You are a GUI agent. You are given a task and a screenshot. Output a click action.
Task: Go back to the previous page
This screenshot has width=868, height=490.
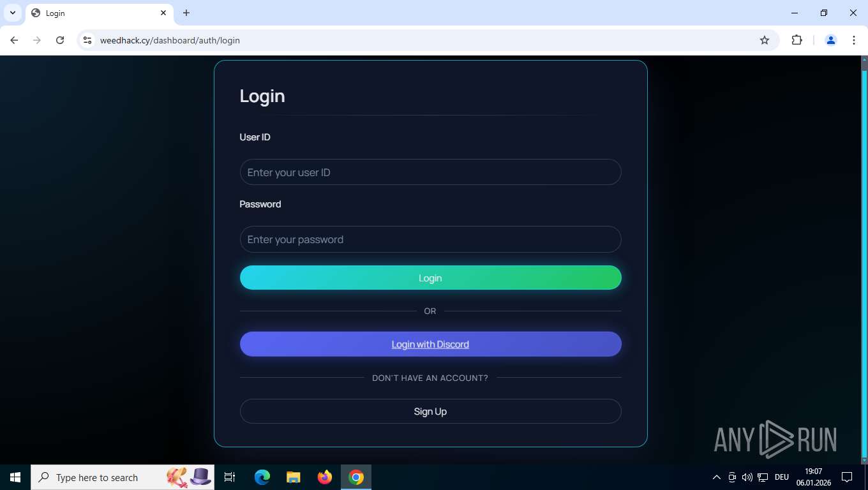(x=14, y=40)
